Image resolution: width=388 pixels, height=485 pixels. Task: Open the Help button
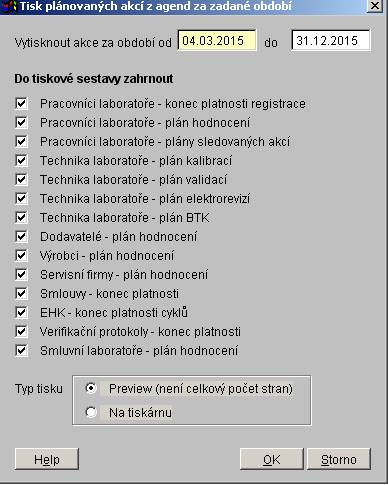pos(47,459)
